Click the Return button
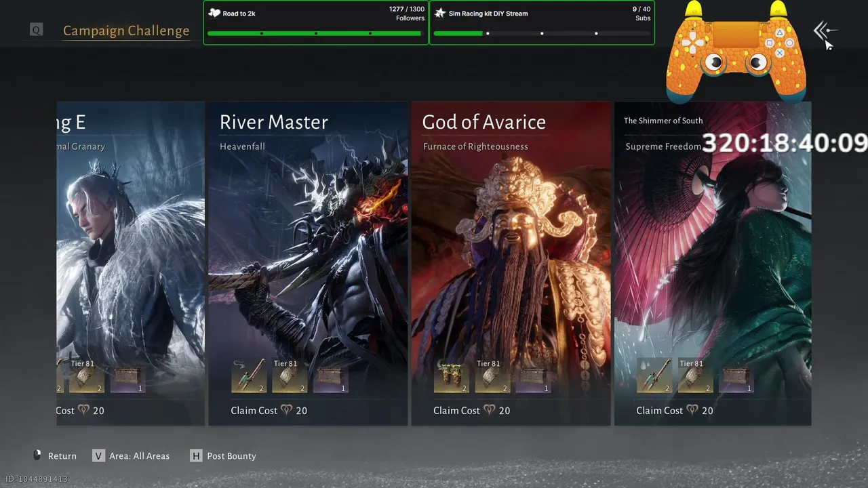This screenshot has height=488, width=868. [54, 455]
